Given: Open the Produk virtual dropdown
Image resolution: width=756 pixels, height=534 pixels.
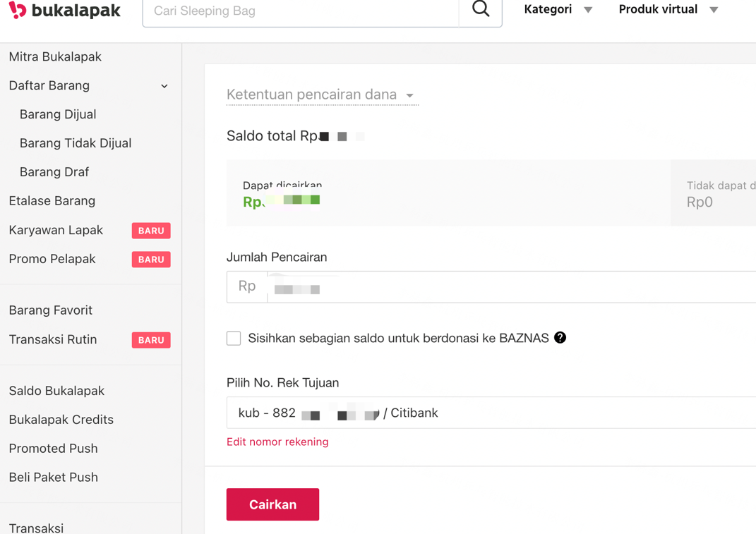Looking at the screenshot, I should coord(668,10).
